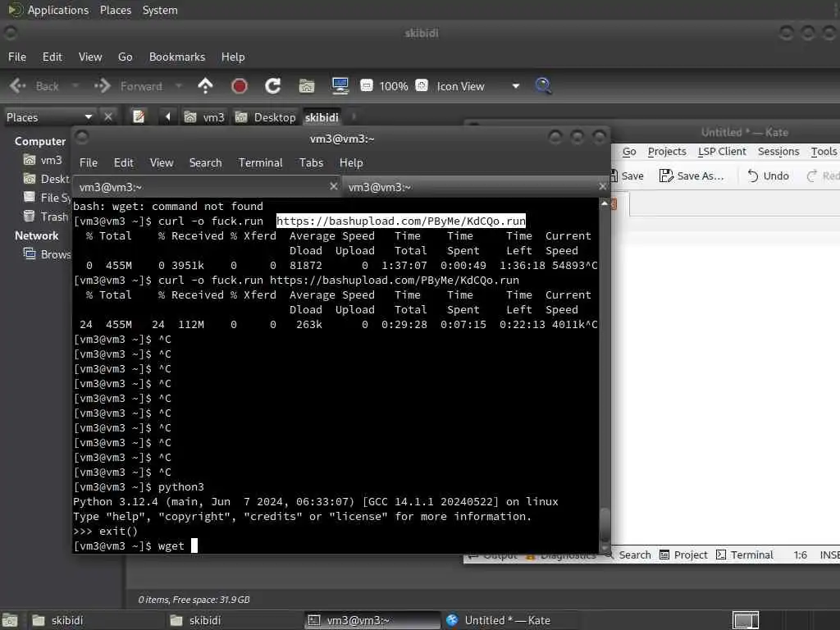Click the path bar left scroll arrow
The image size is (840, 630).
click(x=167, y=116)
